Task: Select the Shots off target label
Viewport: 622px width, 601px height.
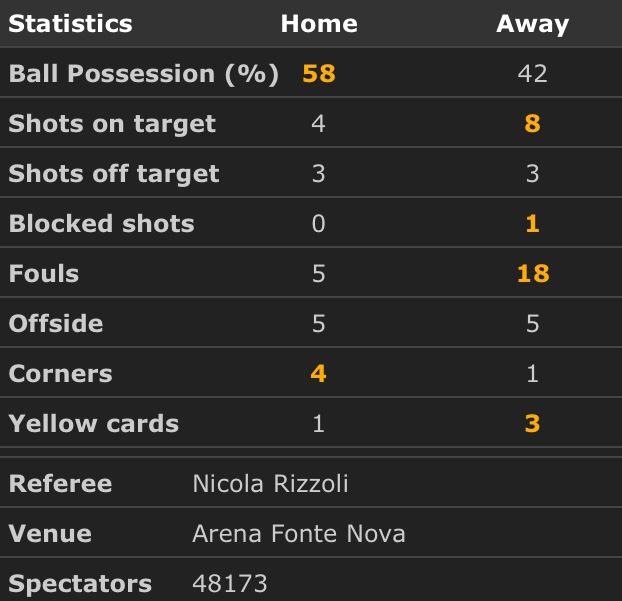Action: (x=114, y=174)
